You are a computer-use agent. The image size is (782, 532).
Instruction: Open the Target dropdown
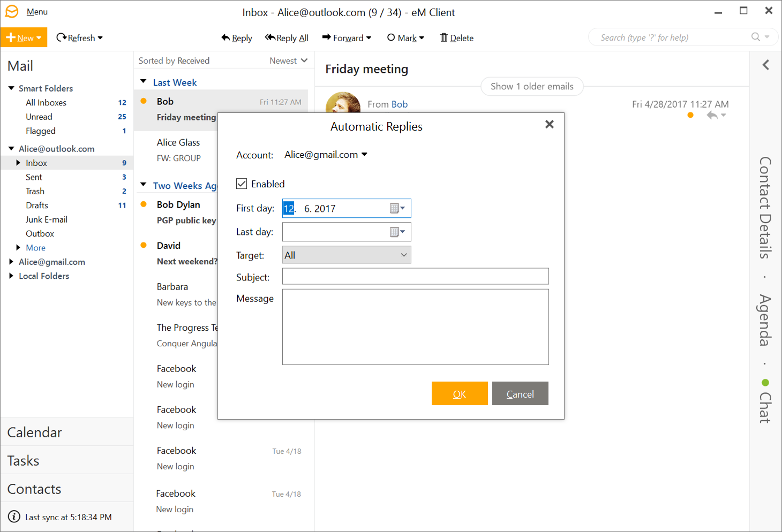347,255
